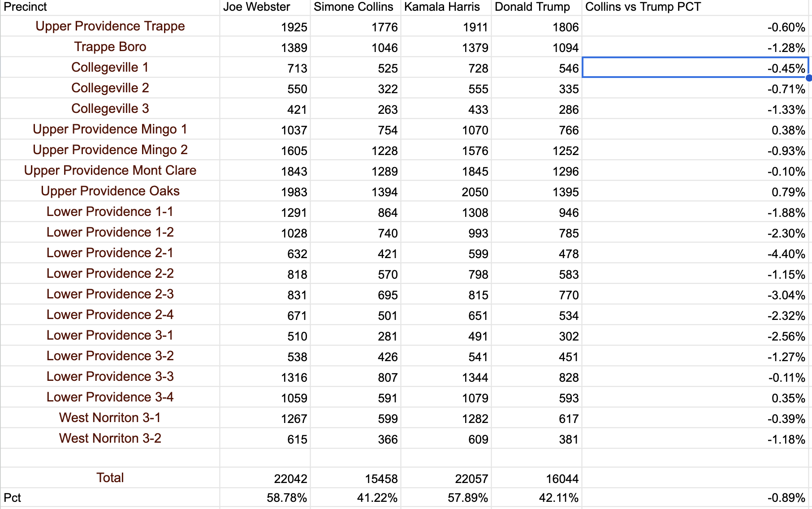The height and width of the screenshot is (509, 812).
Task: Open the Upper Providence Mingo 1 link
Action: point(110,129)
